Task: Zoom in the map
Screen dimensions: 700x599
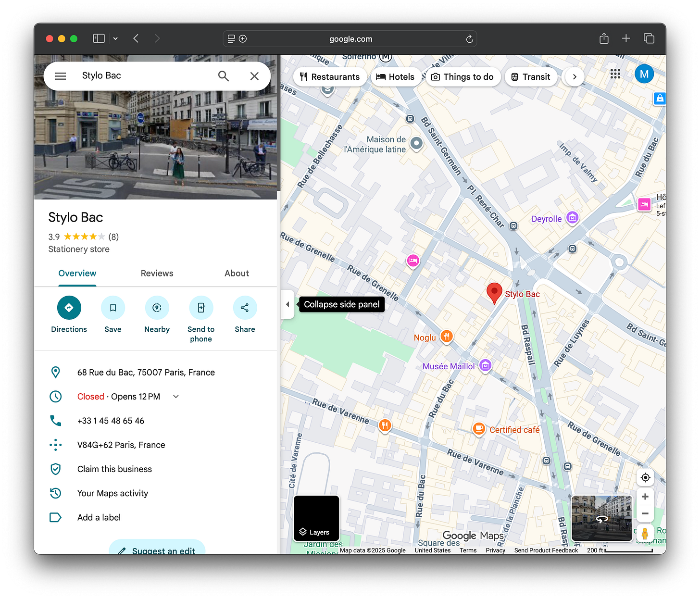Action: tap(646, 497)
